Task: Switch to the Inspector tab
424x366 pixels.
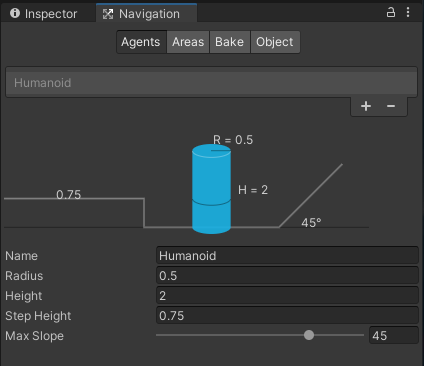Action: [44, 13]
